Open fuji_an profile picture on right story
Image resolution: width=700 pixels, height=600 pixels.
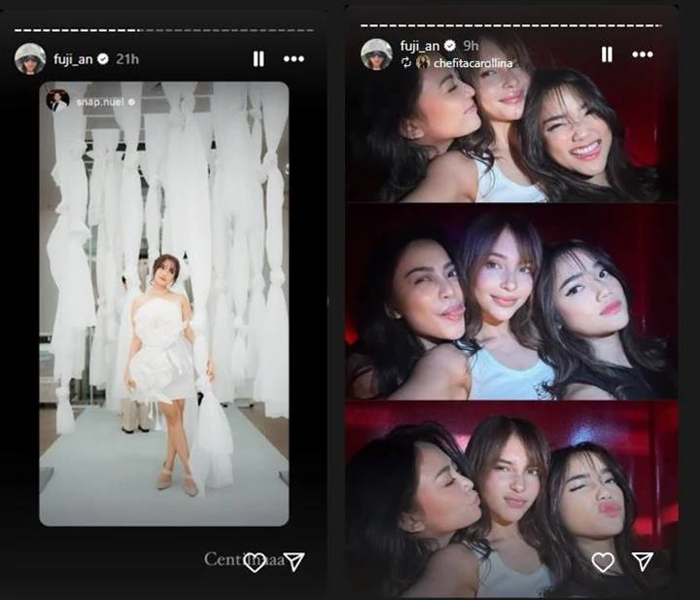point(376,54)
